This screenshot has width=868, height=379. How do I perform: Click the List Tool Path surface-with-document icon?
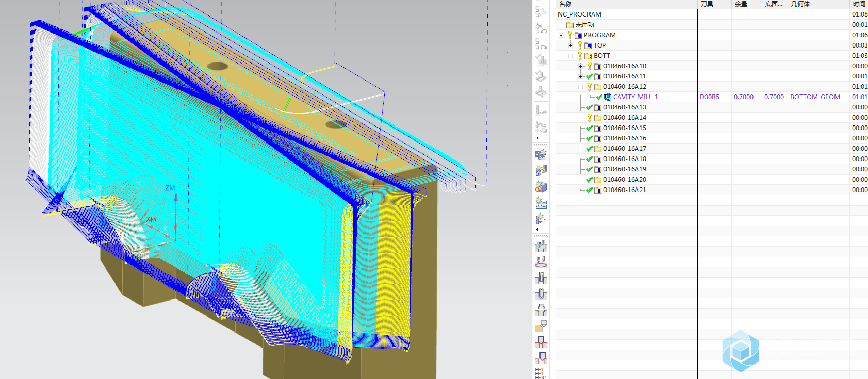541,93
